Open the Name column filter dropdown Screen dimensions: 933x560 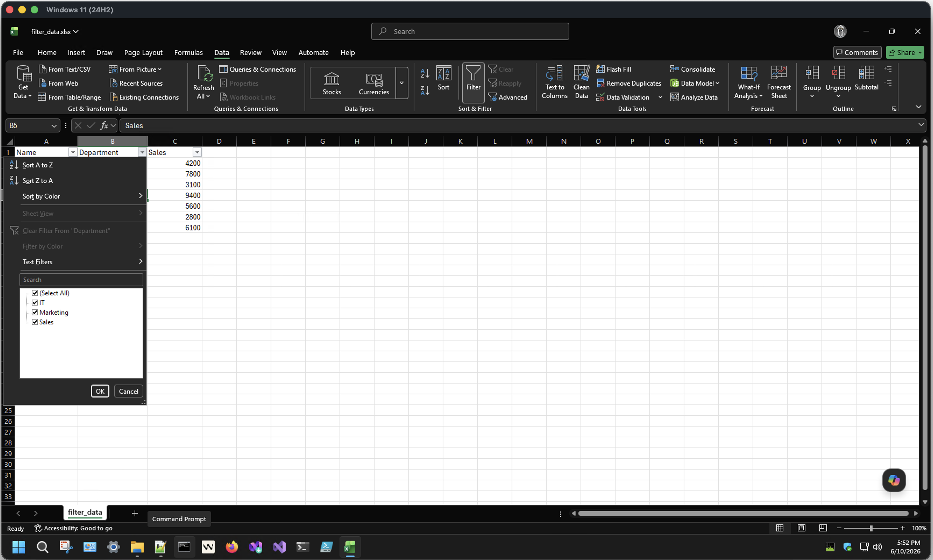(x=73, y=152)
